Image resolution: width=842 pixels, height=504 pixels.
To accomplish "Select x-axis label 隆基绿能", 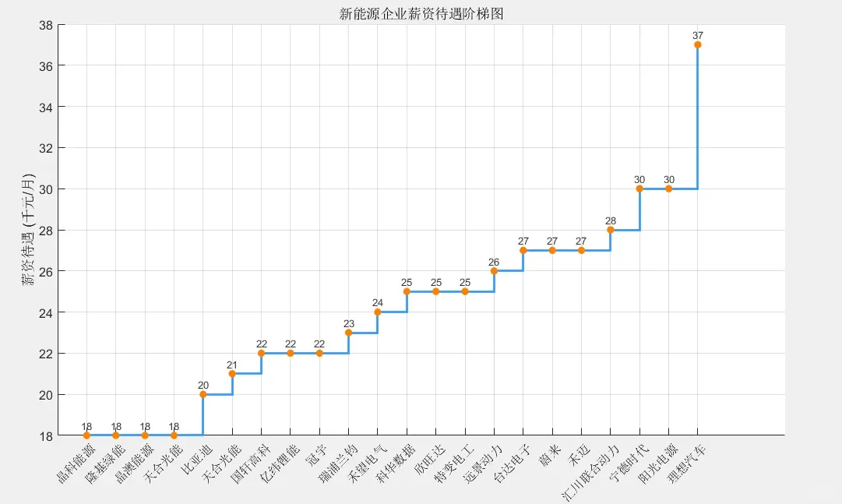I will [x=105, y=463].
